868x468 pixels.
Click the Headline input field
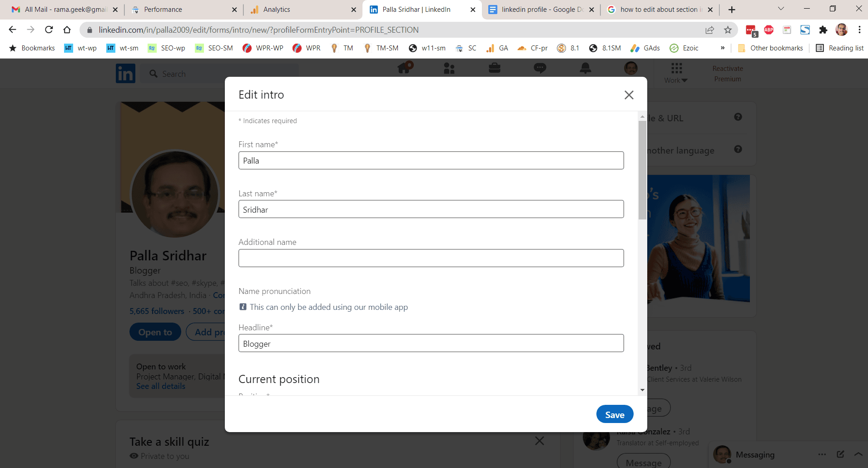[x=431, y=344]
